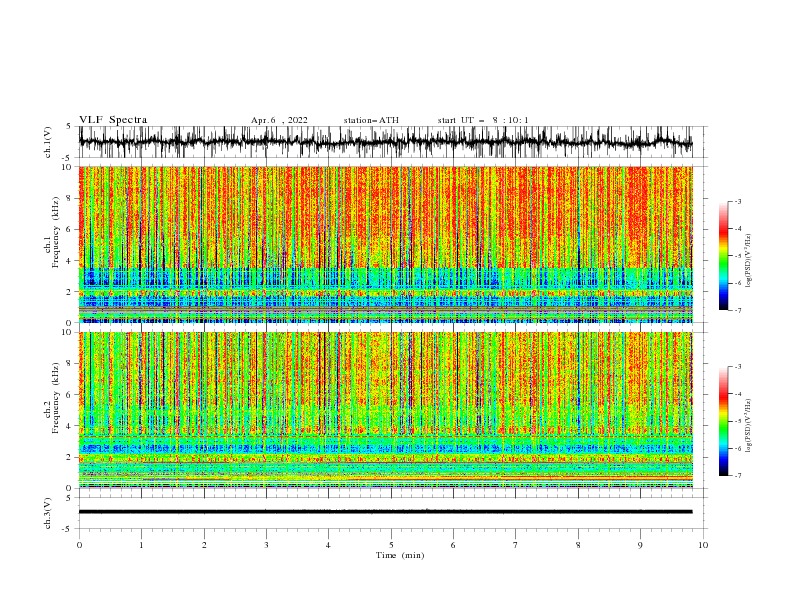This screenshot has height=612, width=792.
Task: Click the ch.2 spectrogram color scale bar
Action: coord(723,421)
